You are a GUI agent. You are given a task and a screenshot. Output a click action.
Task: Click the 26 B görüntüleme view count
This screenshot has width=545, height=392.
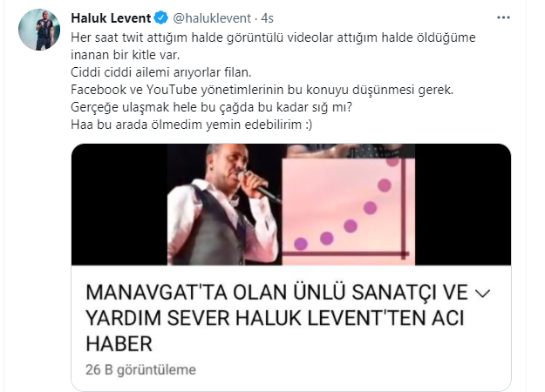pyautogui.click(x=140, y=369)
